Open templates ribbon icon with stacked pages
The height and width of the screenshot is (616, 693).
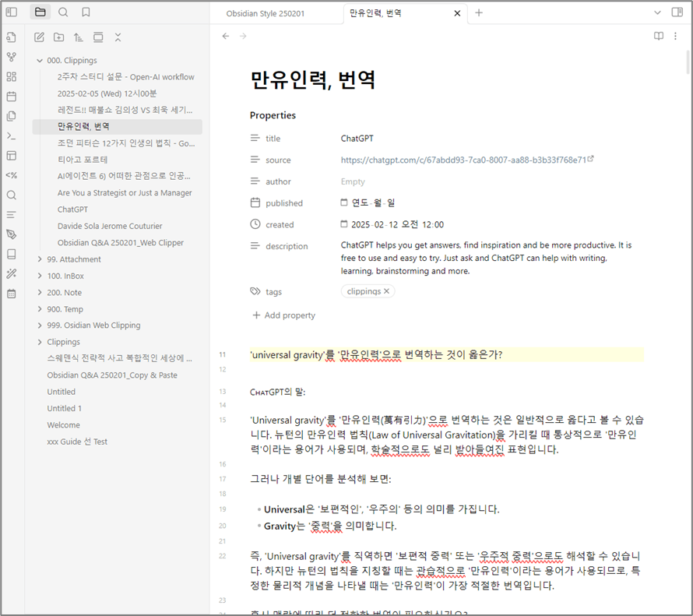(x=12, y=116)
